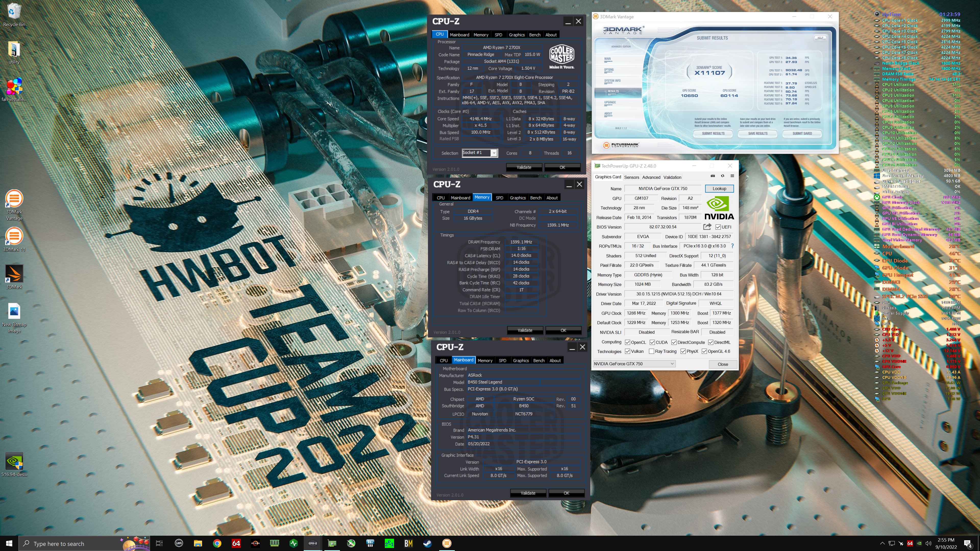Open the green heartbeat monitor taskbar app

tap(294, 543)
